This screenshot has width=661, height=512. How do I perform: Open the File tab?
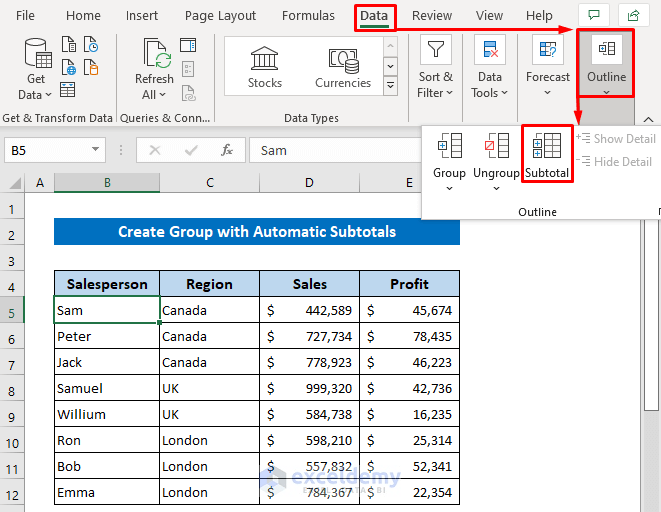pos(25,16)
